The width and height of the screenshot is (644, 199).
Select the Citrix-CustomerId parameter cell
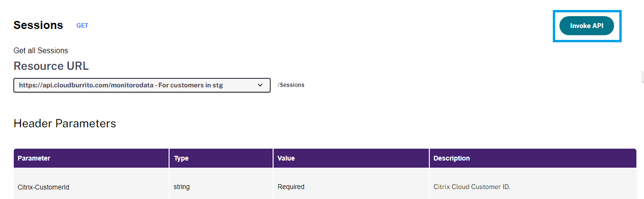point(43,187)
